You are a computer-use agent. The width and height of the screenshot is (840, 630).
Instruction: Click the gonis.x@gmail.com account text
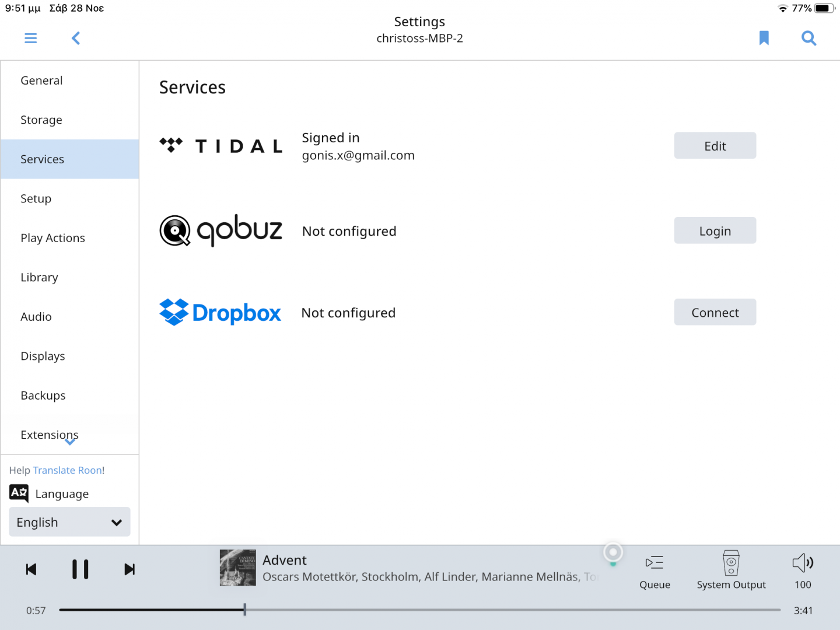click(x=358, y=156)
